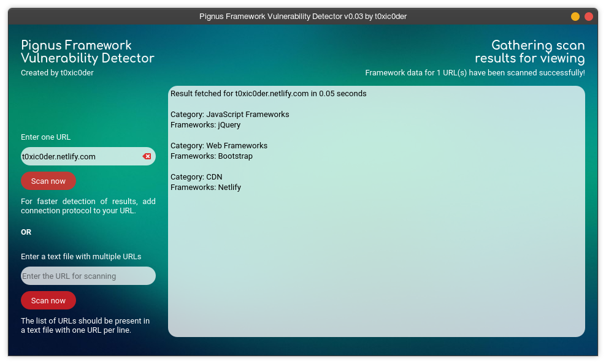Click the window title bar text

point(303,17)
